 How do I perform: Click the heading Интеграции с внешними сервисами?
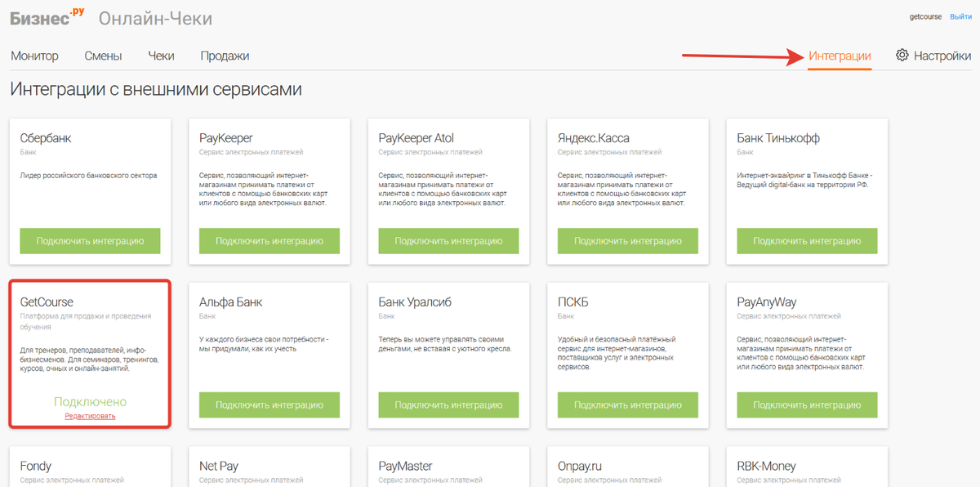pyautogui.click(x=156, y=89)
